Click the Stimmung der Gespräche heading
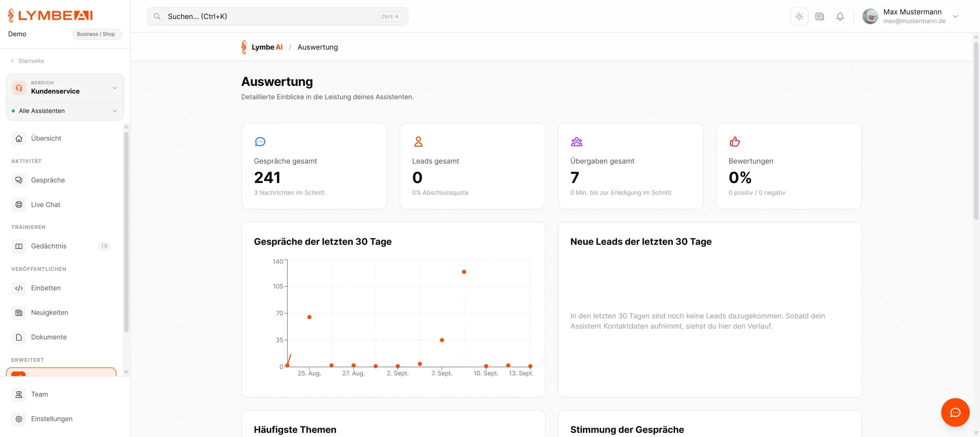 [627, 430]
